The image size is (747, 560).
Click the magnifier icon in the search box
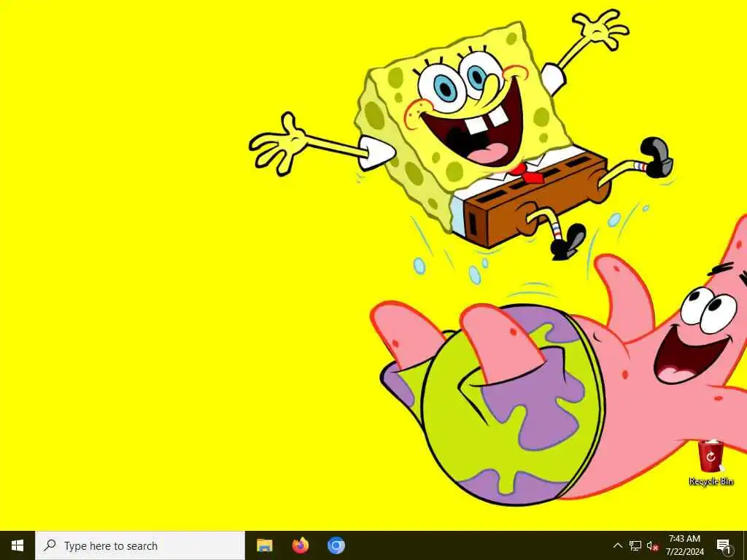(50, 545)
